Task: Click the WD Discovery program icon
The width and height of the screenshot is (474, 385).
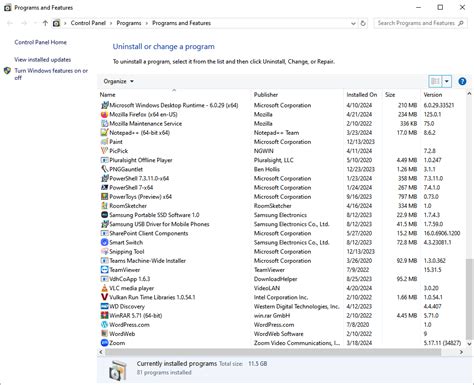Action: pos(104,306)
